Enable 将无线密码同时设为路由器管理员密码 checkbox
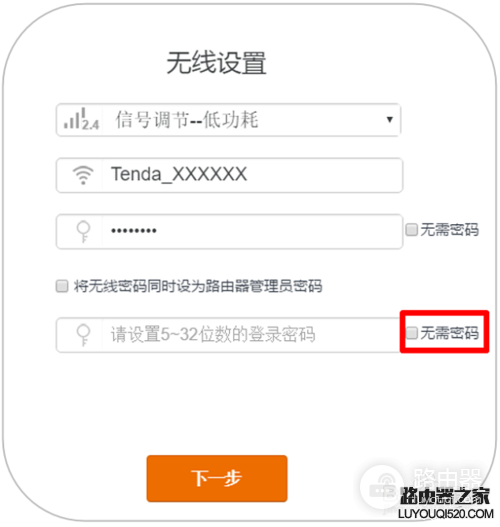Image resolution: width=500 pixels, height=527 pixels. click(x=62, y=286)
